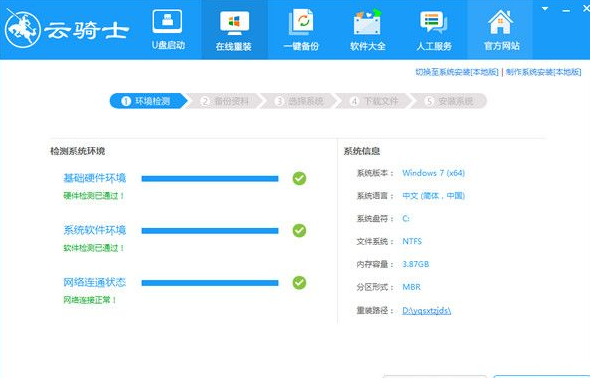Visit the 官方网站 home page
The height and width of the screenshot is (378, 590).
pos(500,30)
